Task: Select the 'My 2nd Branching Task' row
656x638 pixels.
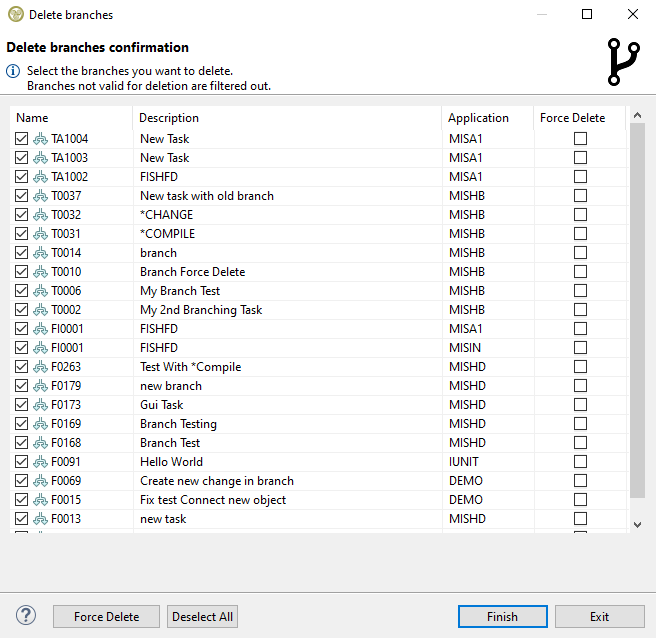Action: 201,310
